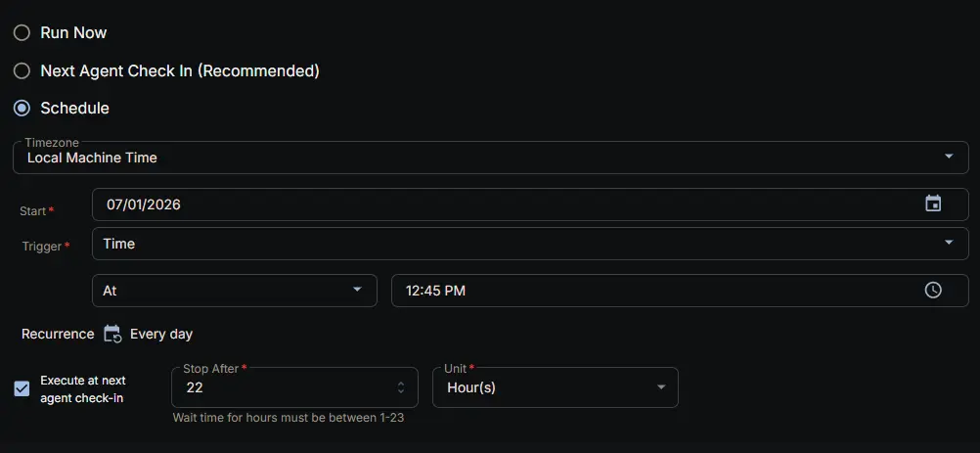This screenshot has height=453, width=980.
Task: Click the Trigger field caret arrow
Action: (x=949, y=243)
